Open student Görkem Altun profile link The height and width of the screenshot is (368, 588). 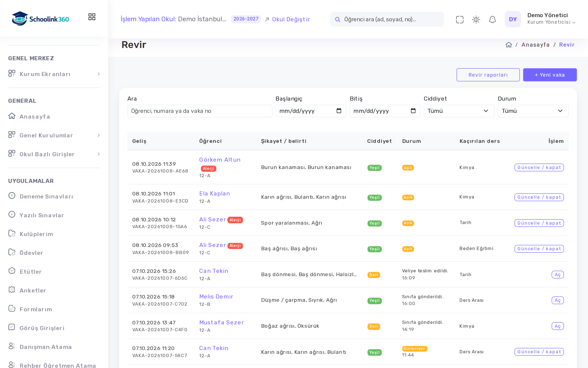(x=220, y=160)
